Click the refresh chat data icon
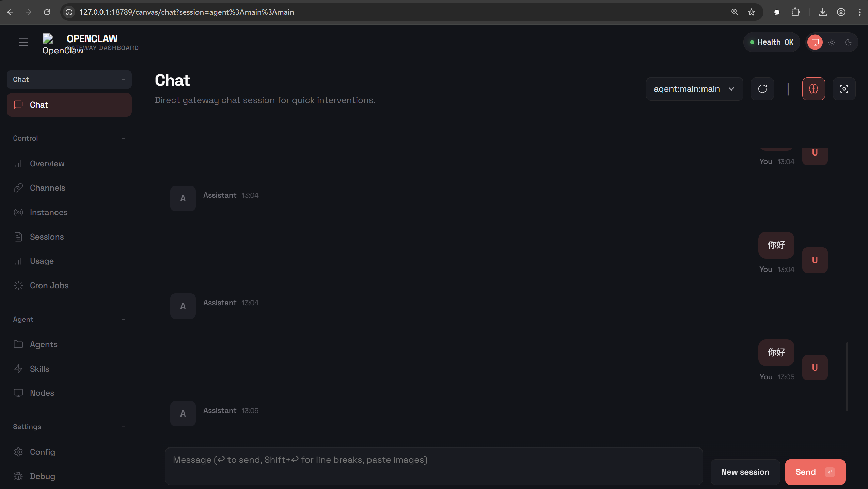This screenshot has width=868, height=489. pyautogui.click(x=762, y=89)
